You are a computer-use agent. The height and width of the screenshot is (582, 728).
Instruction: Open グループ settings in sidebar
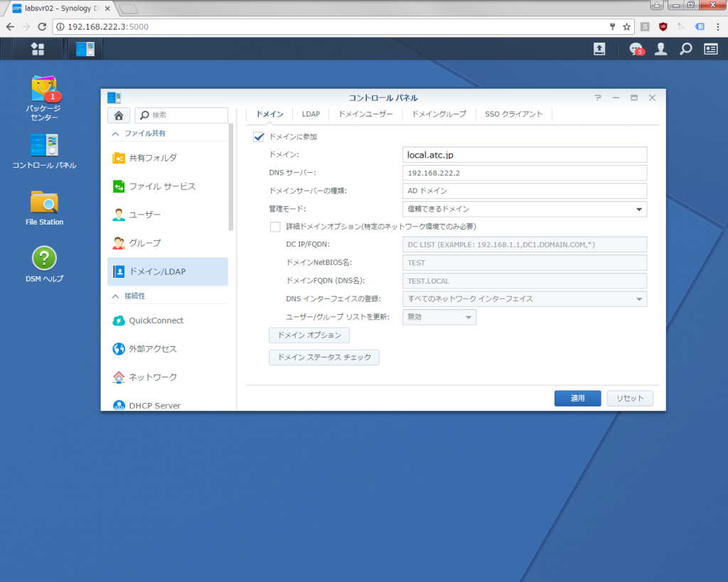(x=168, y=243)
